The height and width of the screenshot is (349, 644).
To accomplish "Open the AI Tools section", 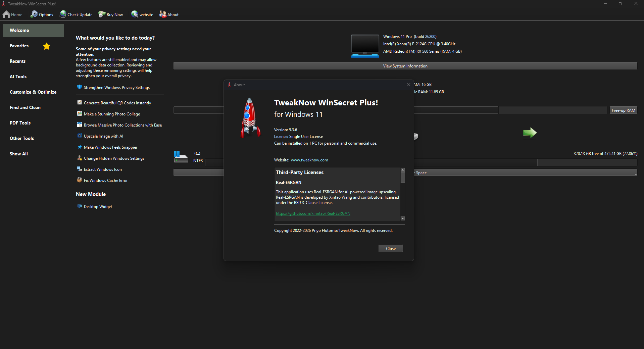I will click(18, 77).
